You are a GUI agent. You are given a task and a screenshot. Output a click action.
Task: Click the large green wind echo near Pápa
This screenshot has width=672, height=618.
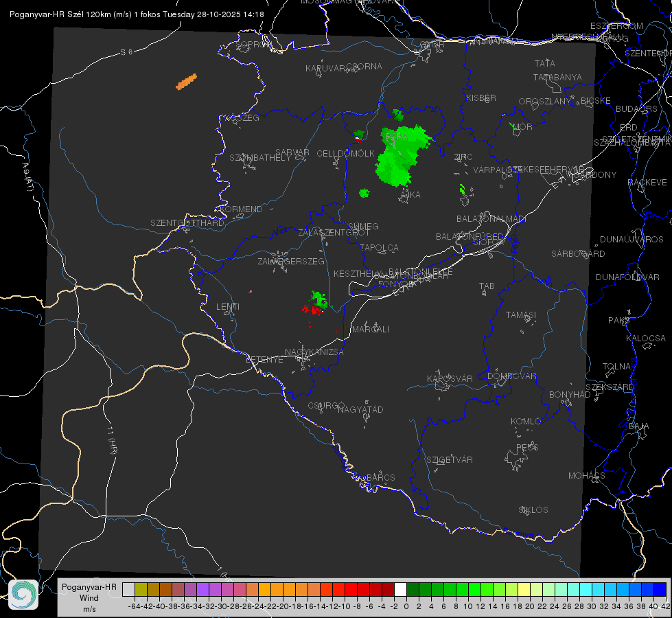[x=400, y=156]
